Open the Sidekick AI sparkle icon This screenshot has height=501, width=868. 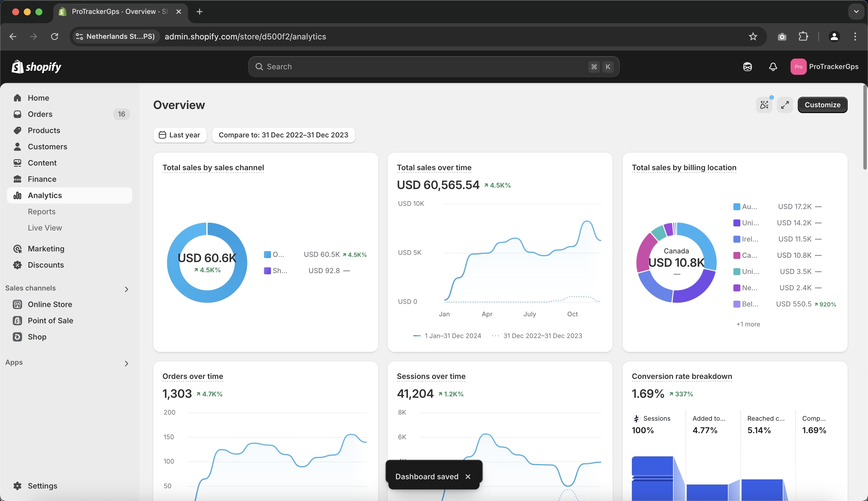click(764, 105)
